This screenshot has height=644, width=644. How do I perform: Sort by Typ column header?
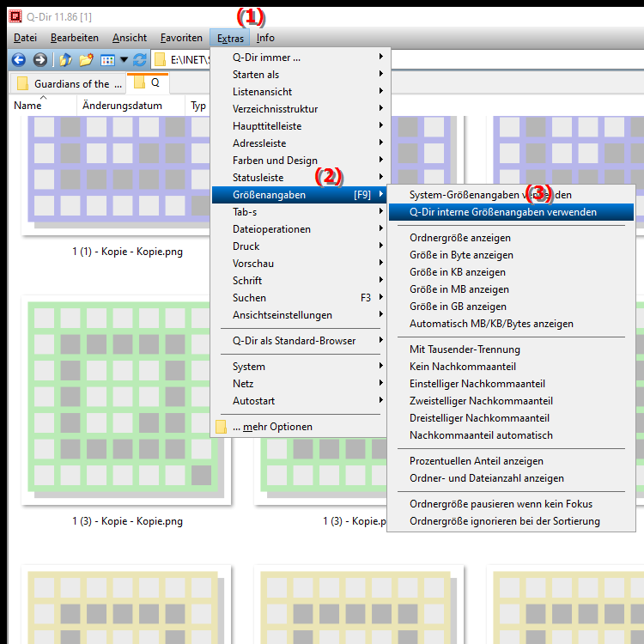point(198,106)
